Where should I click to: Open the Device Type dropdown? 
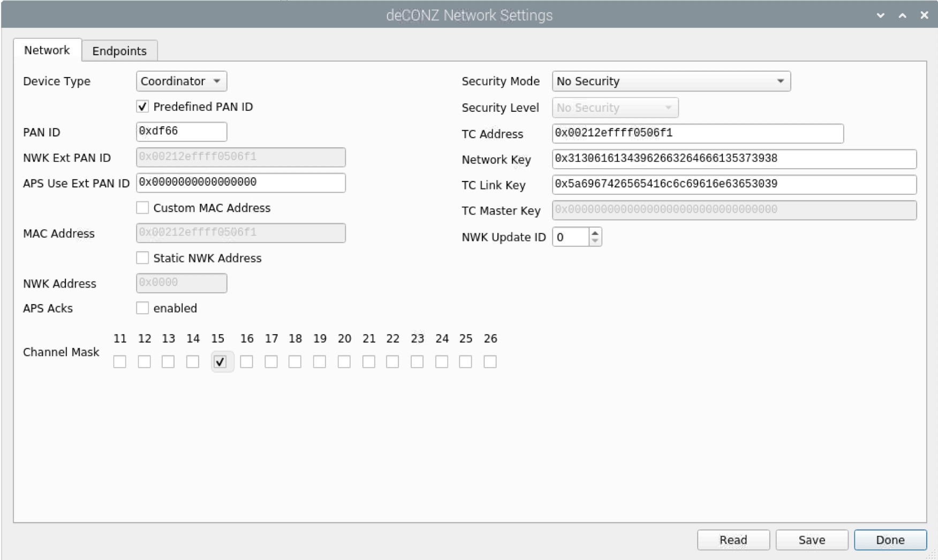181,81
